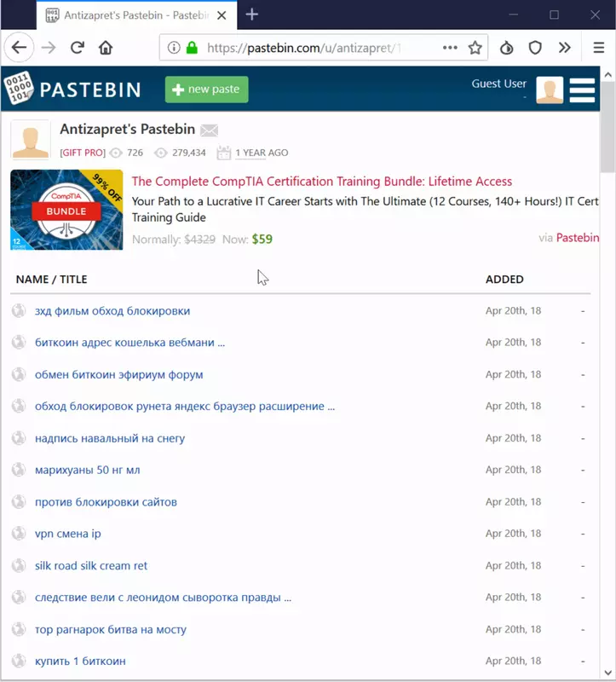616x682 pixels.
Task: Click the Pastebin logo icon
Action: tap(19, 89)
